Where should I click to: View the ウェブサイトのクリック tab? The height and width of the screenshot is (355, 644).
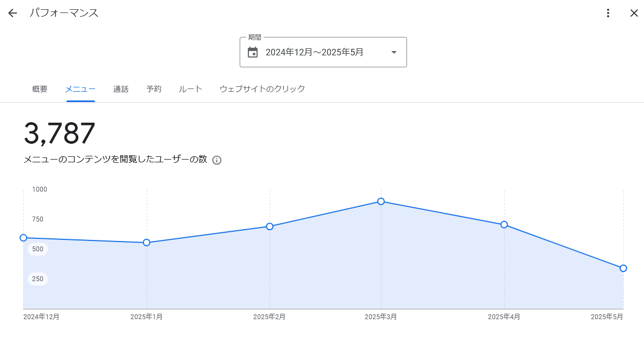coord(262,89)
